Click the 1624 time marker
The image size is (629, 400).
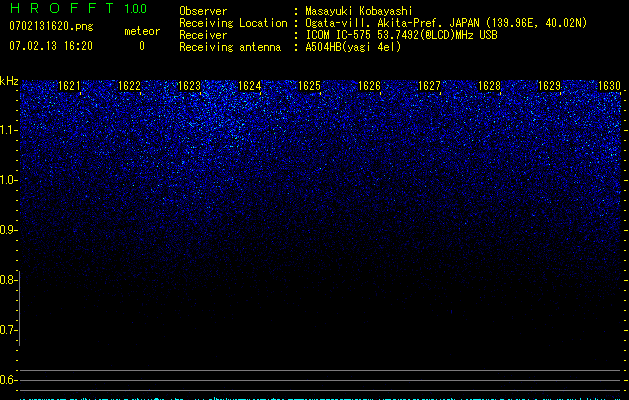click(x=250, y=86)
